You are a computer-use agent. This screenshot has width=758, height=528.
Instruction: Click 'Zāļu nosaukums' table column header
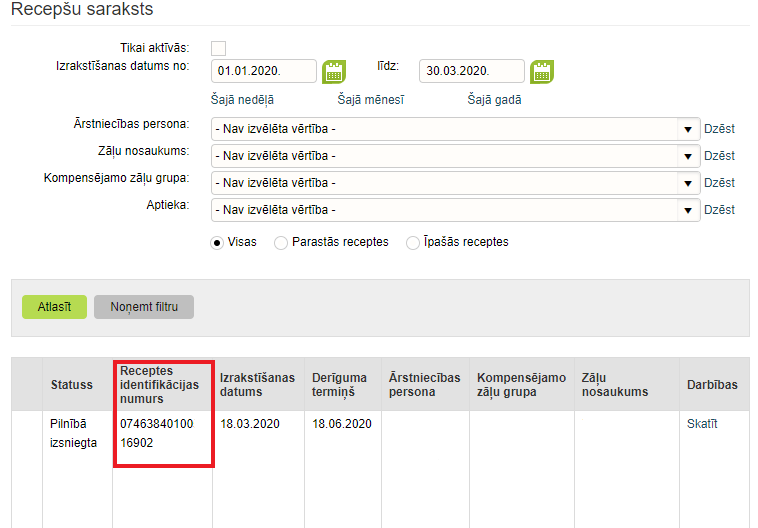[x=627, y=385]
